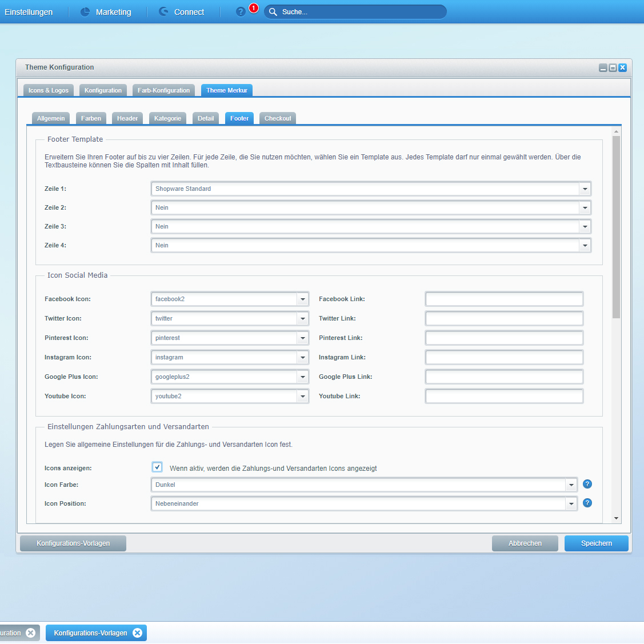Open the help question mark icon
644x644 pixels.
coord(241,12)
